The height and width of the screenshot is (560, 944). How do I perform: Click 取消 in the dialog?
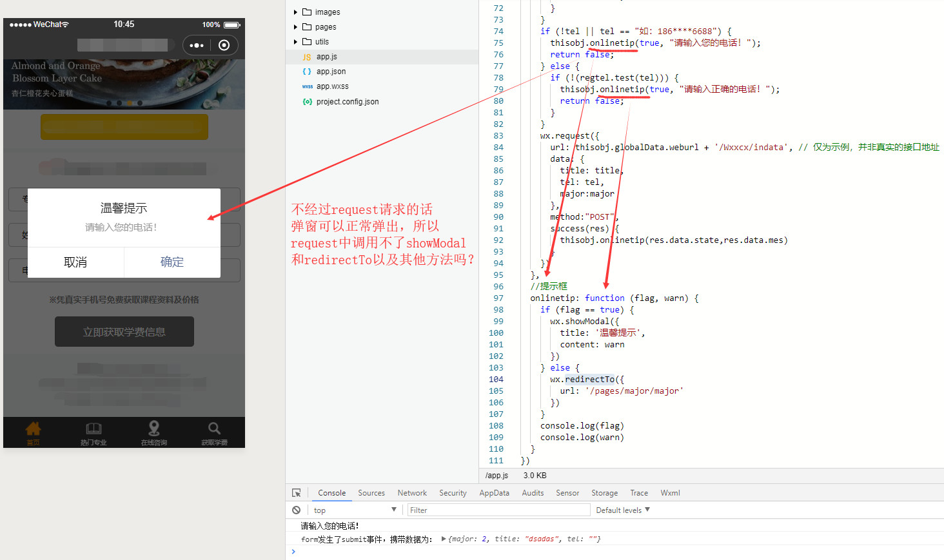pos(75,262)
